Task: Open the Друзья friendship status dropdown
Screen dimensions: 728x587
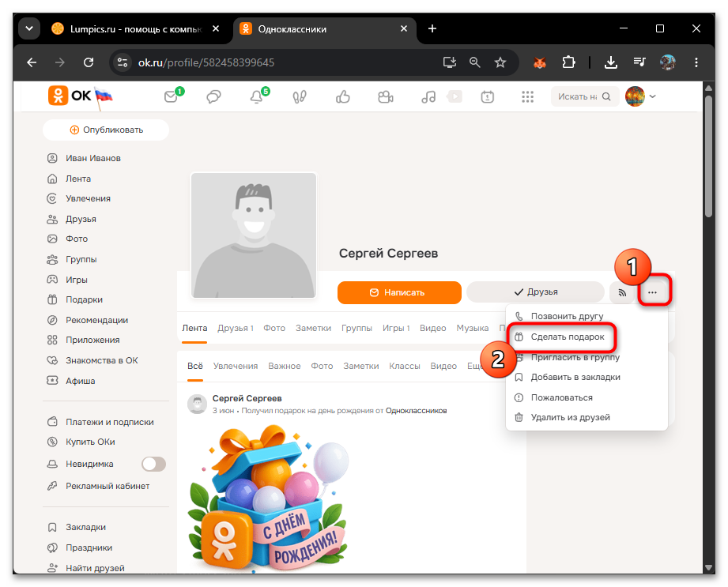Action: point(535,292)
